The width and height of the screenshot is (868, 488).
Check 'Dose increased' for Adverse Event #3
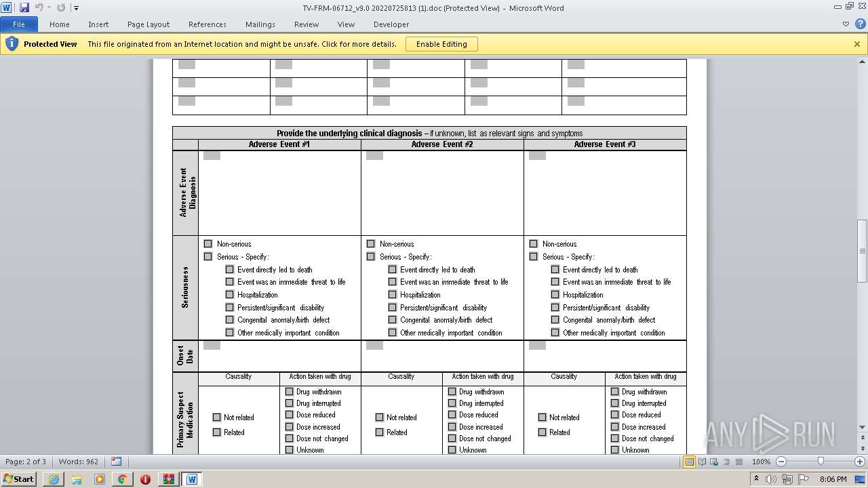[615, 427]
